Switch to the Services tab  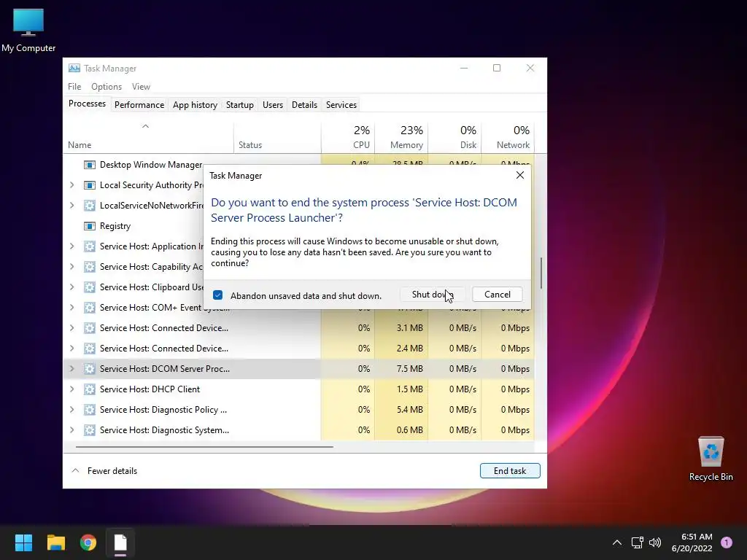tap(341, 105)
